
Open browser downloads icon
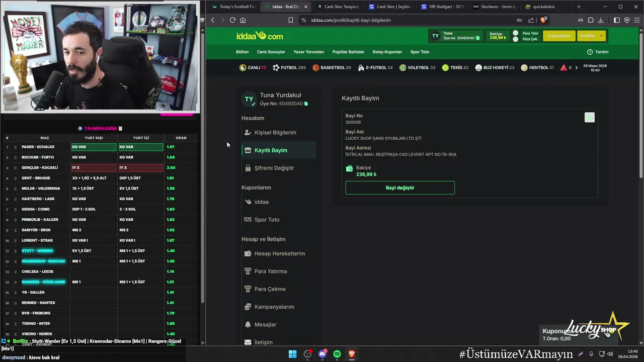pyautogui.click(x=601, y=20)
